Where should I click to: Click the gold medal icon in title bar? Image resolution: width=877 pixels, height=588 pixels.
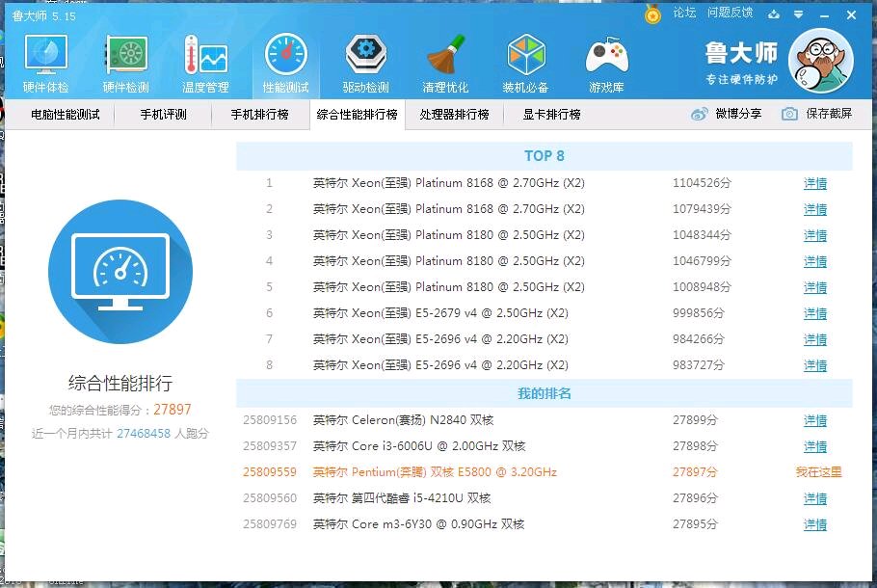pyautogui.click(x=652, y=14)
